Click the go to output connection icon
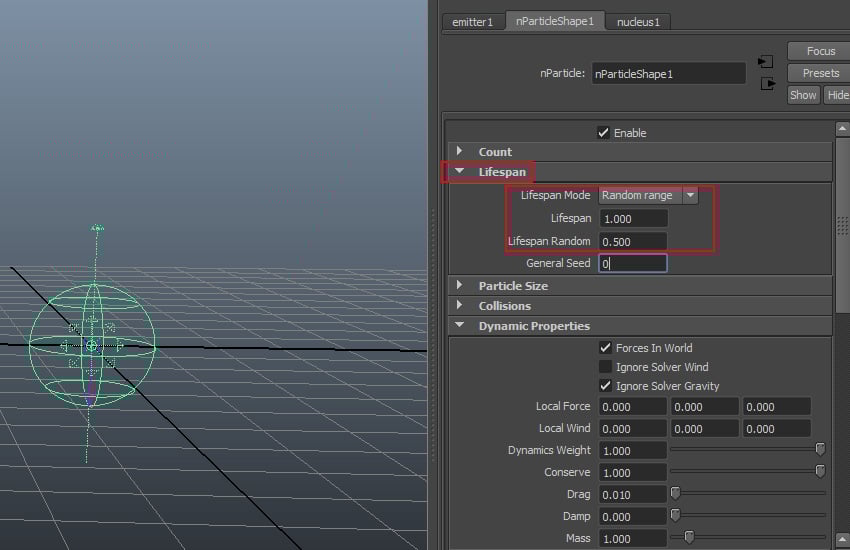 click(x=768, y=84)
